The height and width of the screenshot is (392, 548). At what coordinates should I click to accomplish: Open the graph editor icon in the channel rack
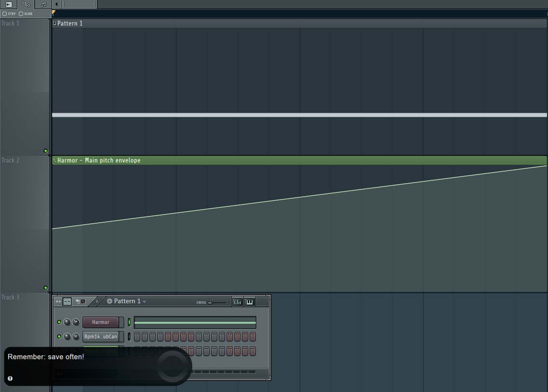point(237,302)
